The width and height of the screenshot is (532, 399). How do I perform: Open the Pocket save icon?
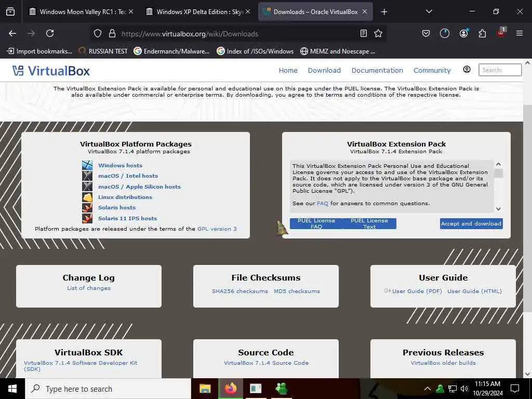426,33
